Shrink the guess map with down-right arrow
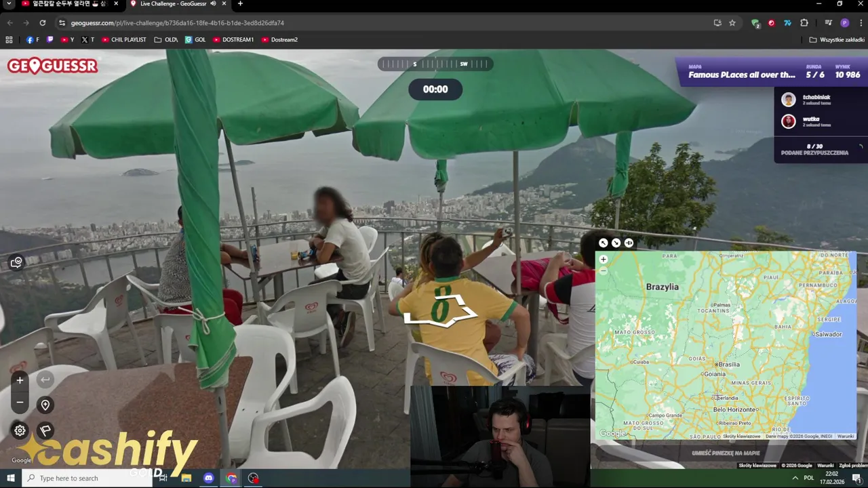 (616, 243)
